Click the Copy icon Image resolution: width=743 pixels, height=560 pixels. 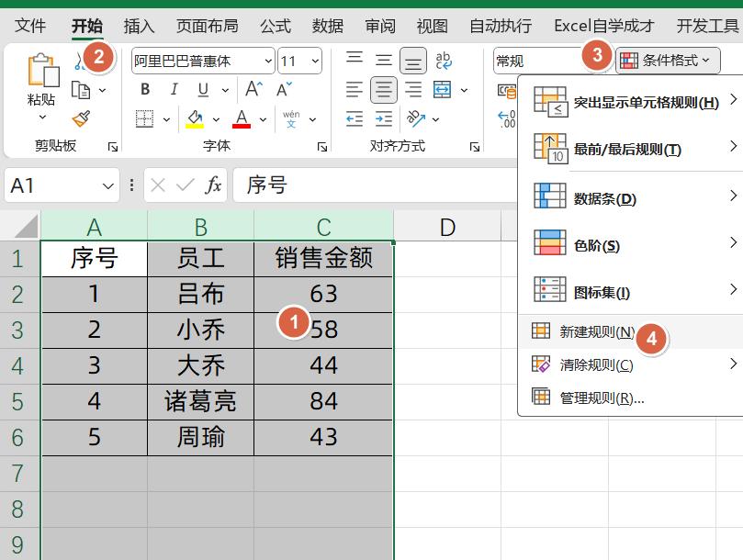(81, 90)
